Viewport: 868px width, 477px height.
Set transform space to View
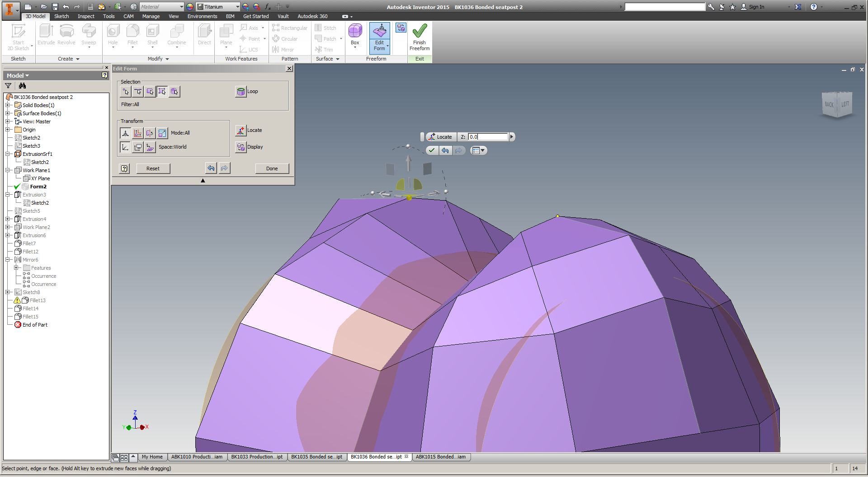(138, 147)
